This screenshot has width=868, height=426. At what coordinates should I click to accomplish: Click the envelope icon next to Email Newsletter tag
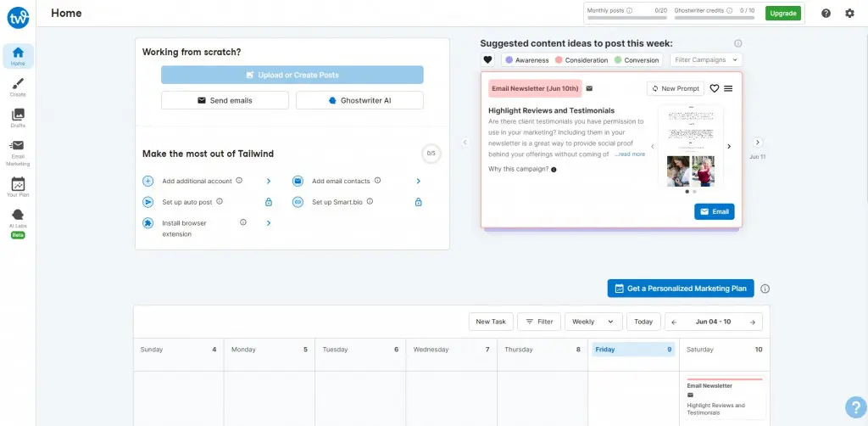589,88
